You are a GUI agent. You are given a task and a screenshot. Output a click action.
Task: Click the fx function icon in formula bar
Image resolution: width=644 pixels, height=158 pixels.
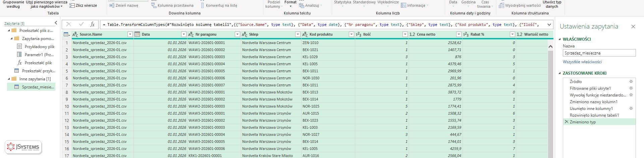point(93,24)
